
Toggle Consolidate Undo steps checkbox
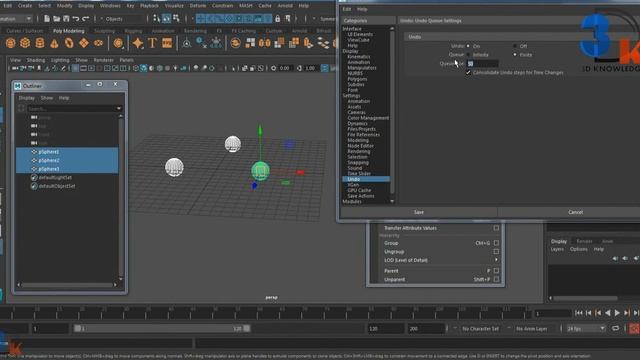click(468, 73)
